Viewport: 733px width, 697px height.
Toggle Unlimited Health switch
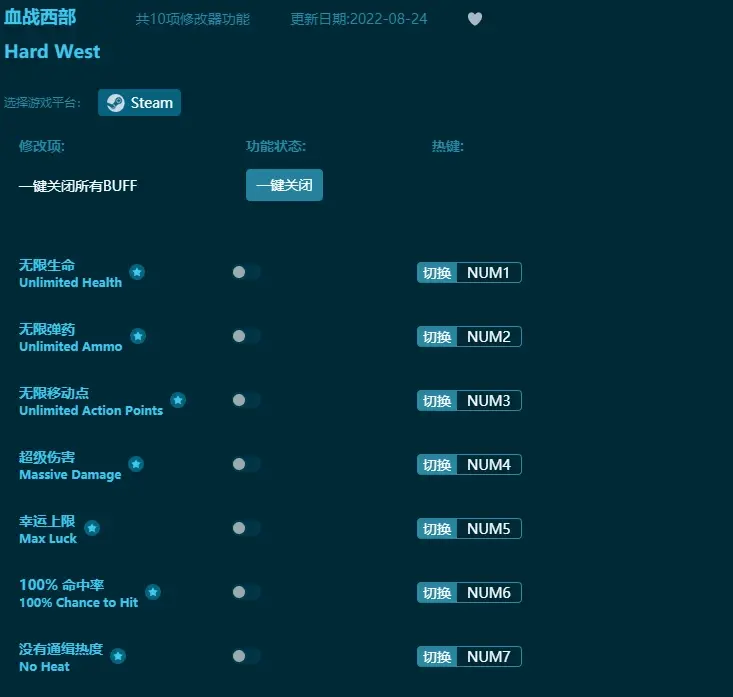[246, 272]
